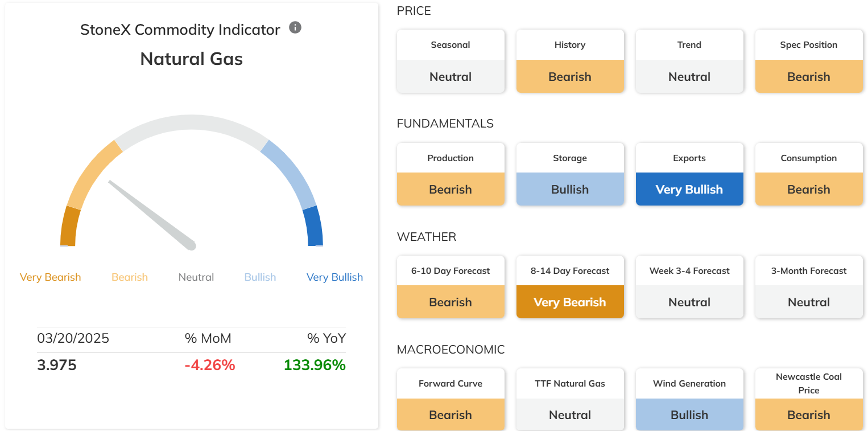Image resolution: width=868 pixels, height=431 pixels.
Task: Click the '% MoM' column header
Action: (208, 339)
